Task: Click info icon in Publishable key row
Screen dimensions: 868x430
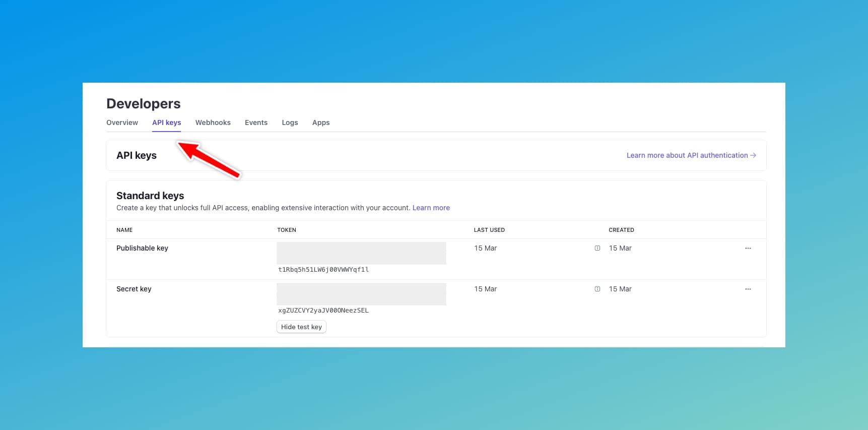Action: 597,248
